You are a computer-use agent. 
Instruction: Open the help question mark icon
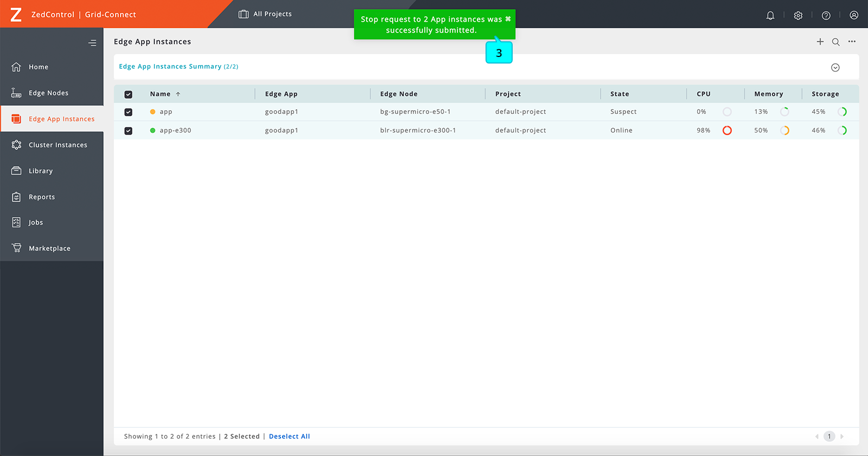click(x=826, y=15)
